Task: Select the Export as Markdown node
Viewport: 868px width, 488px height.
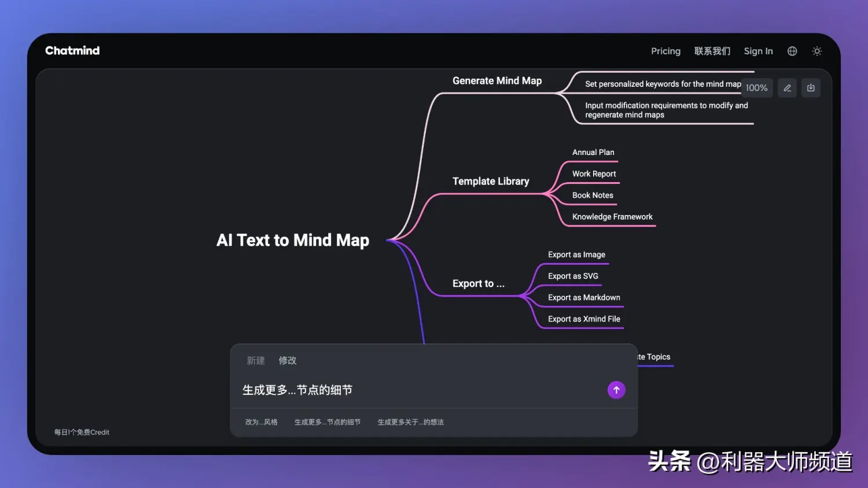Action: click(584, 297)
